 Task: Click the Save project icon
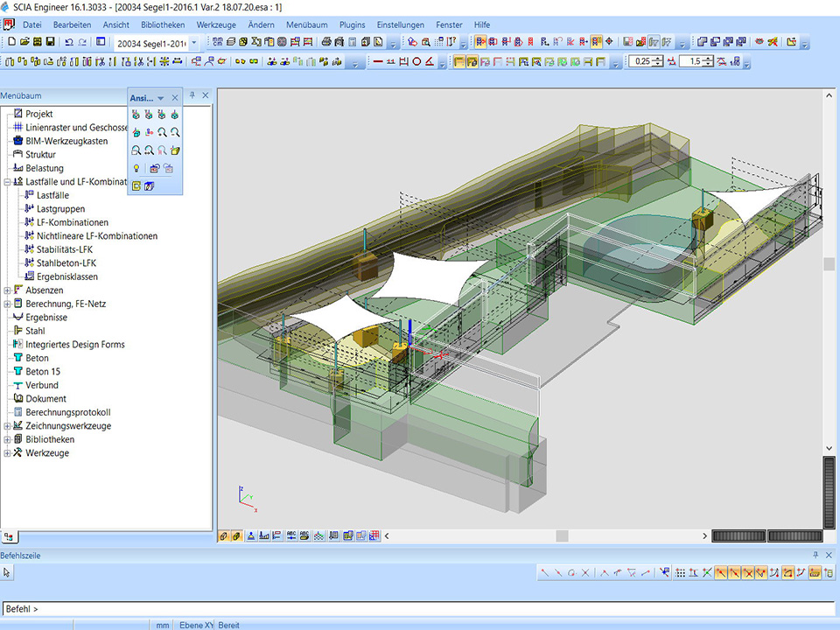51,42
